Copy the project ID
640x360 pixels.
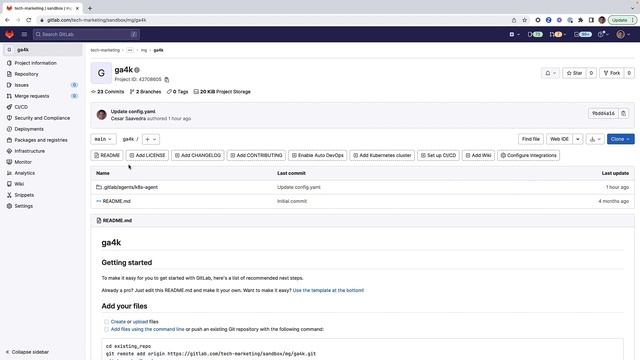167,80
